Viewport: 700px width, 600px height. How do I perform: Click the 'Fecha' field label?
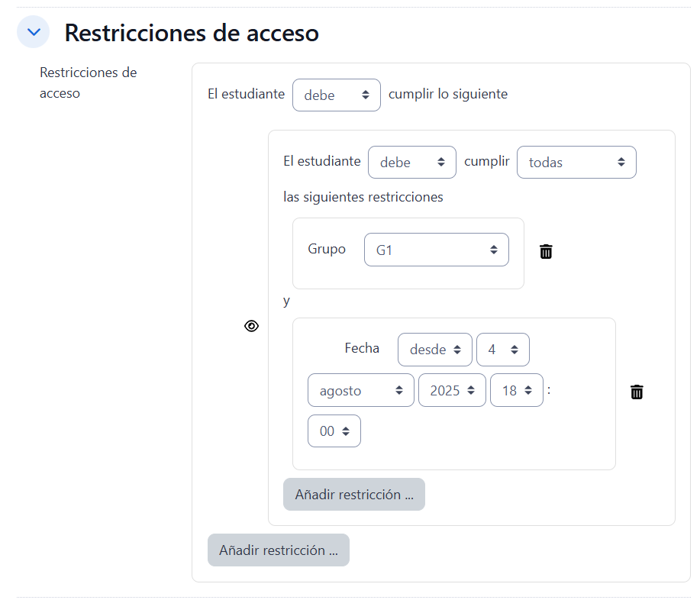coord(362,348)
